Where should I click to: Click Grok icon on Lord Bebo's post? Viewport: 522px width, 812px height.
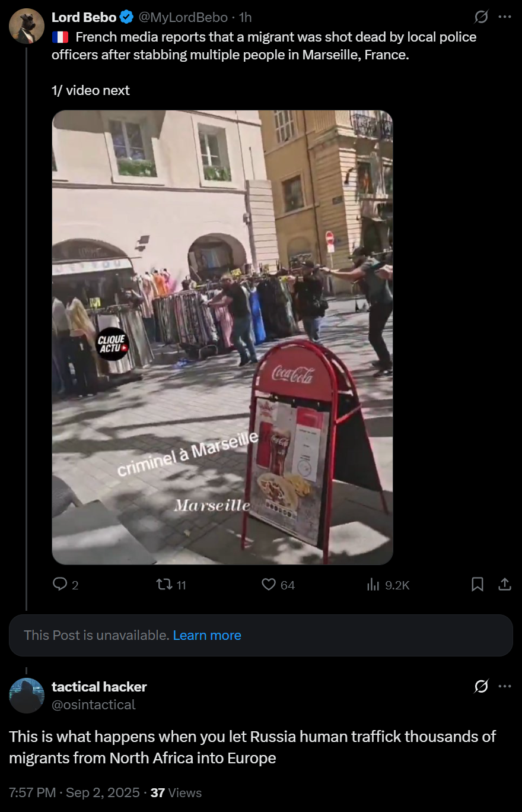482,17
